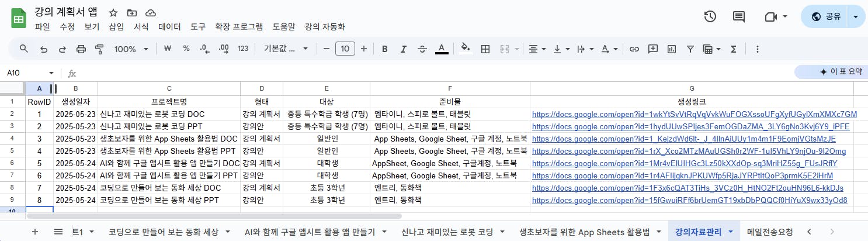868x241 pixels.
Task: Click the insert chart icon
Action: tap(672, 49)
